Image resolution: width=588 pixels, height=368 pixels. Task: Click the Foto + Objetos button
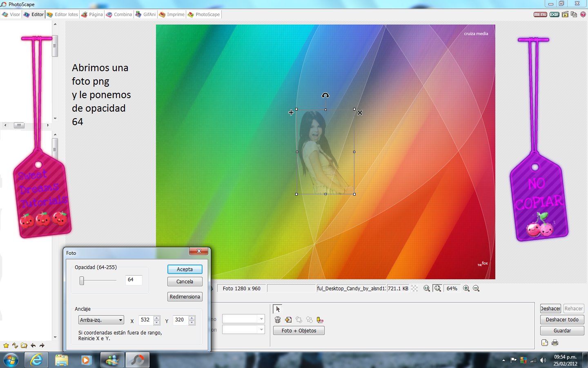coord(299,331)
